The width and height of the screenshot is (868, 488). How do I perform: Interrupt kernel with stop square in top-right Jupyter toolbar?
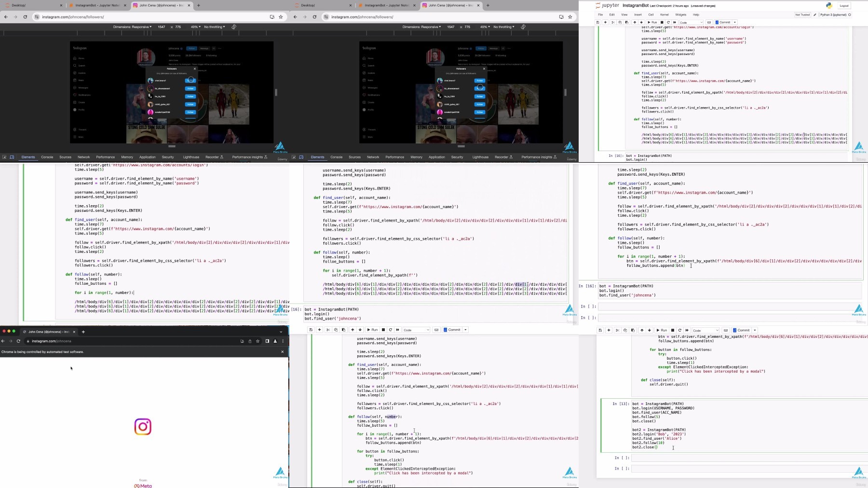(662, 22)
